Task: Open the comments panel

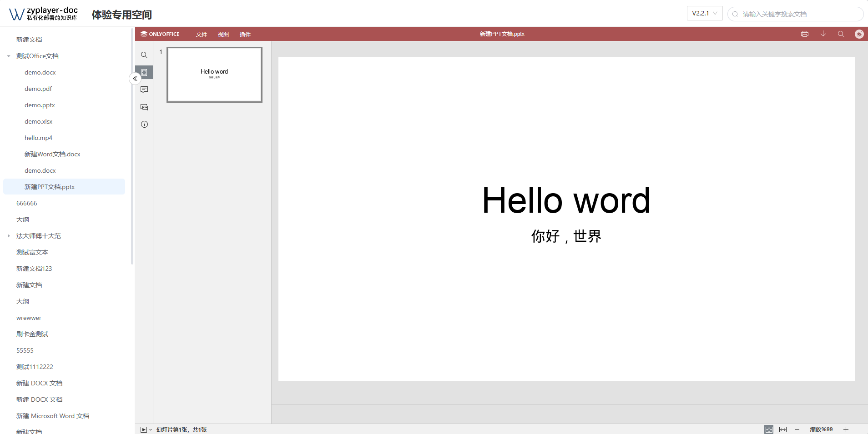Action: pyautogui.click(x=144, y=90)
